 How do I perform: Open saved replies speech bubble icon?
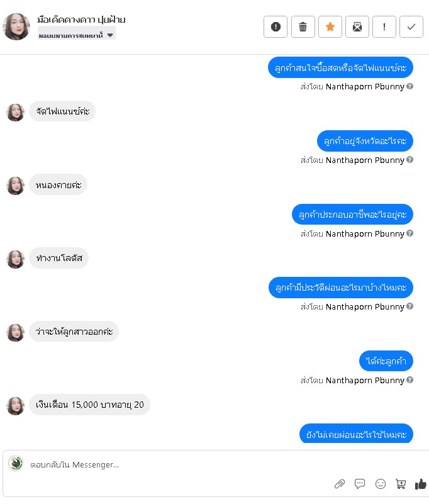[x=360, y=483]
